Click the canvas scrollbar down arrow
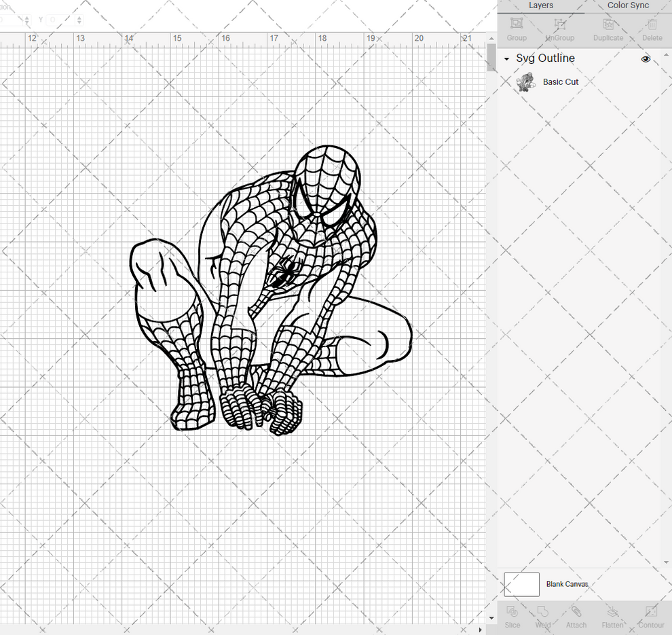 click(491, 617)
